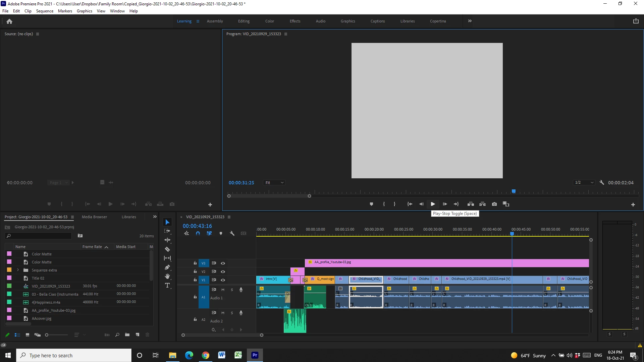Select the Razor tool
The width and height of the screenshot is (644, 362).
click(167, 249)
